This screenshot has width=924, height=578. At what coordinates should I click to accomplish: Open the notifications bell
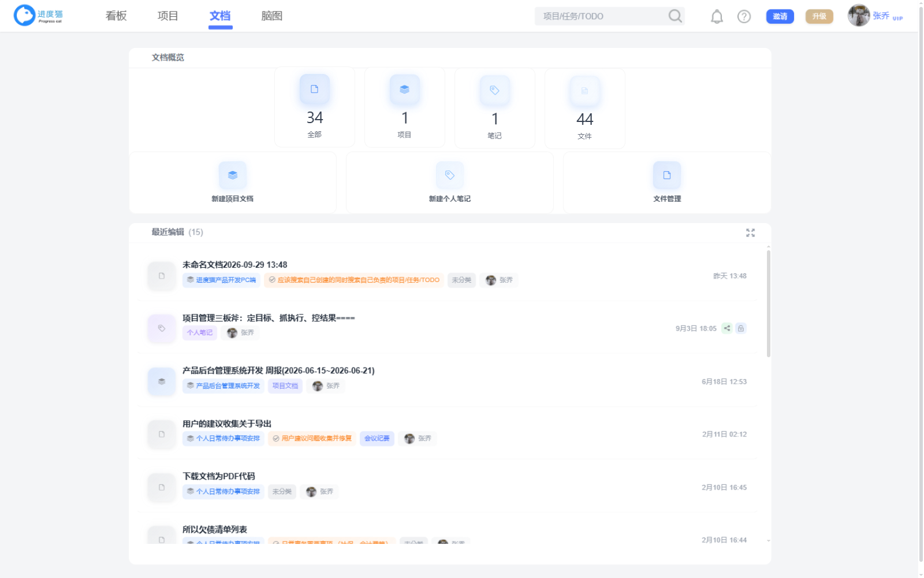(717, 17)
